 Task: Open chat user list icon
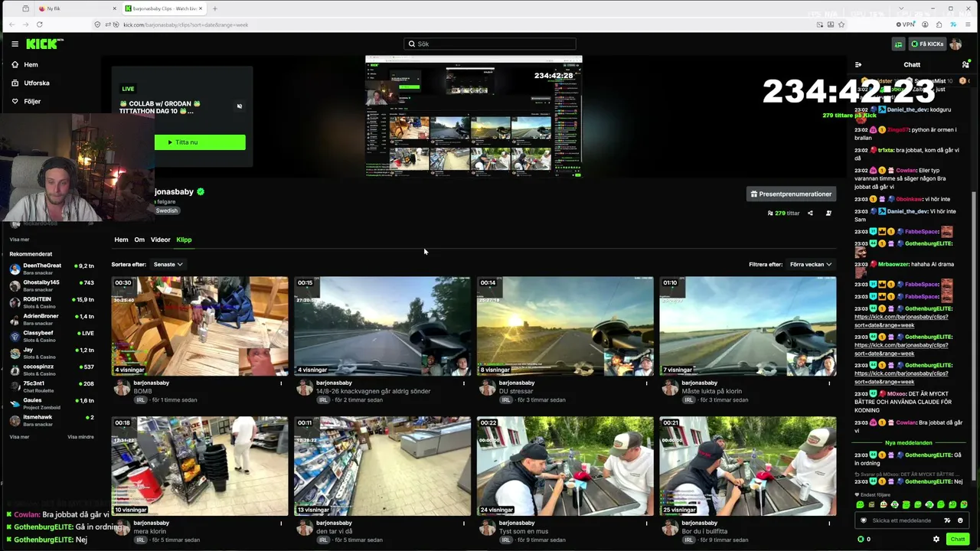click(965, 64)
